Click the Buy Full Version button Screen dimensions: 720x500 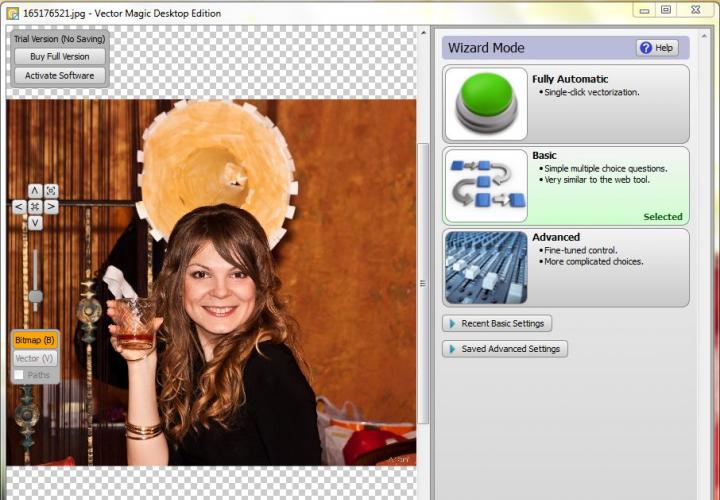coord(59,57)
